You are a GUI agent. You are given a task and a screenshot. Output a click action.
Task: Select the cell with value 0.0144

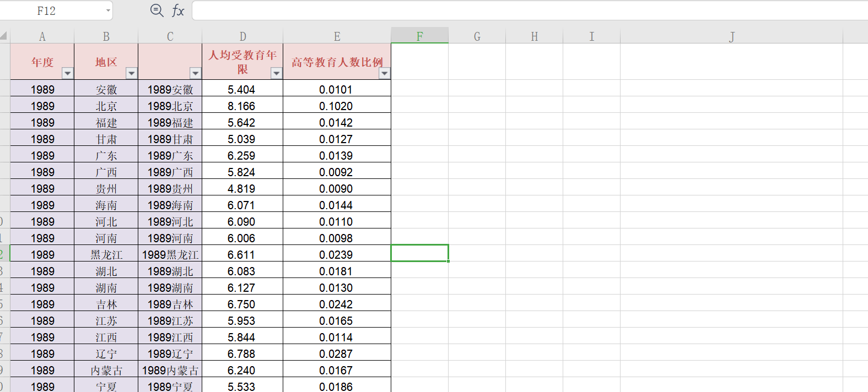(x=337, y=205)
